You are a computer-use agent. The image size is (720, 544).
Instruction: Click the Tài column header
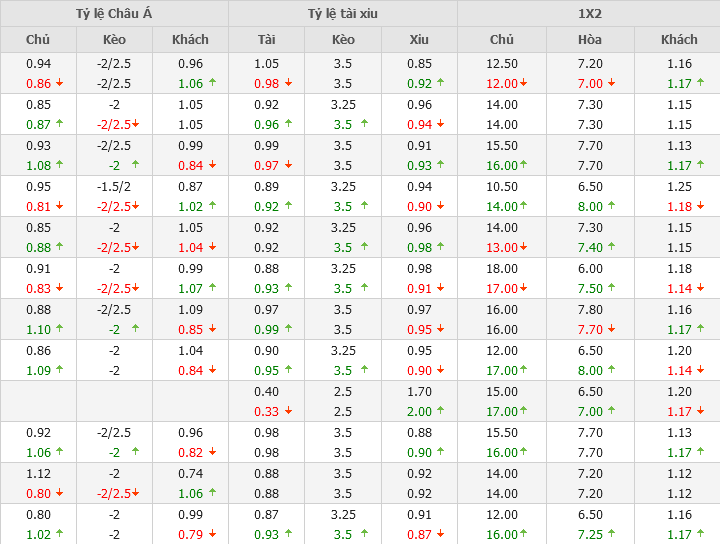point(267,39)
